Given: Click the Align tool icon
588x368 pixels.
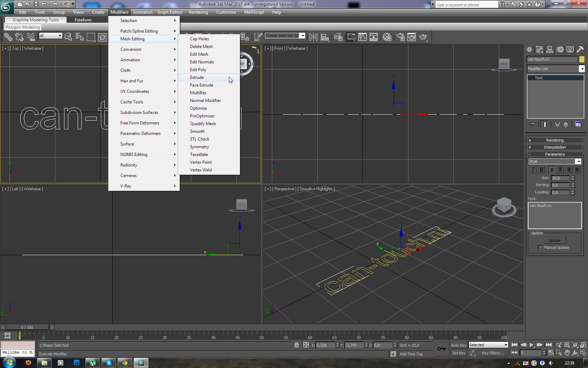Looking at the screenshot, I should [x=325, y=37].
